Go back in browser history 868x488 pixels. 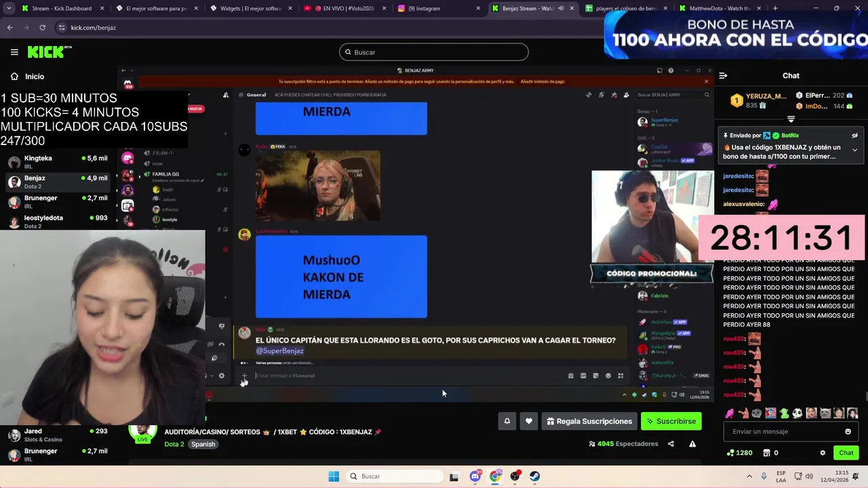pos(9,28)
